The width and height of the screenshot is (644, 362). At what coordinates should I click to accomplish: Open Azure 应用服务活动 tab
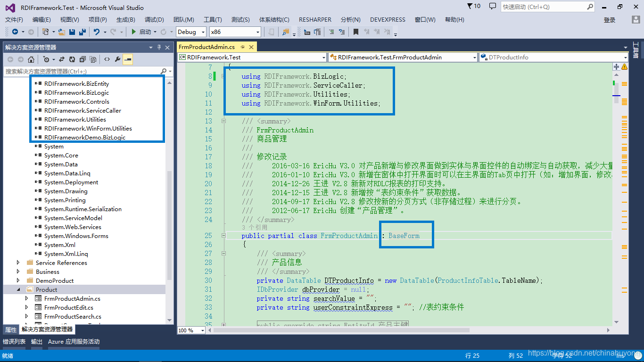pos(74,342)
